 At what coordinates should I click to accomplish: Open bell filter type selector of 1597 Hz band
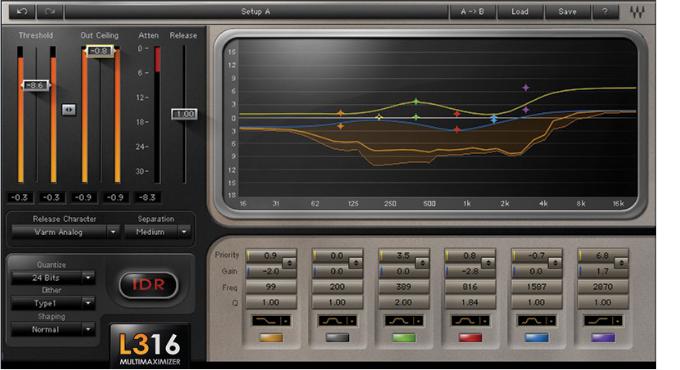pos(537,321)
